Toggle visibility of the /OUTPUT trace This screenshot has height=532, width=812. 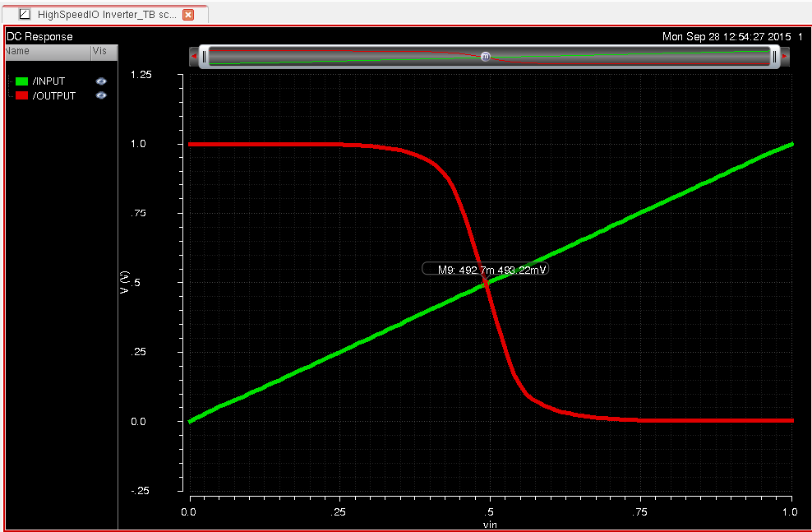[100, 95]
